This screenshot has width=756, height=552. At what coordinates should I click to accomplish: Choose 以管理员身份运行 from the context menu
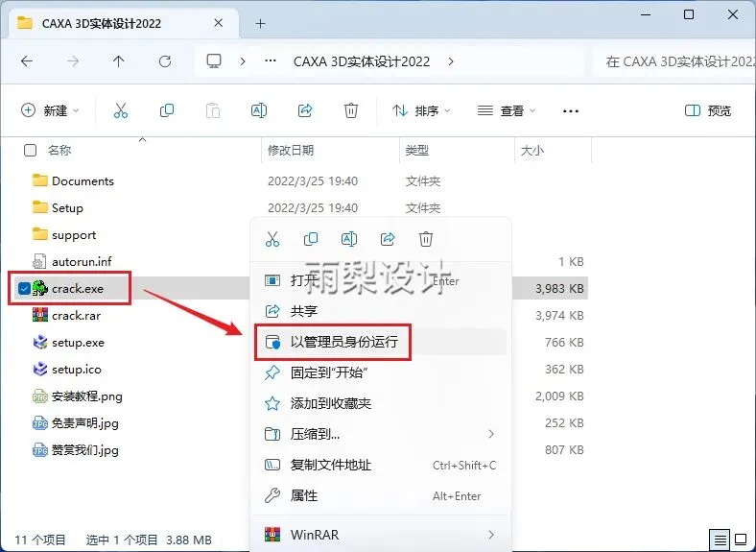pos(381,342)
